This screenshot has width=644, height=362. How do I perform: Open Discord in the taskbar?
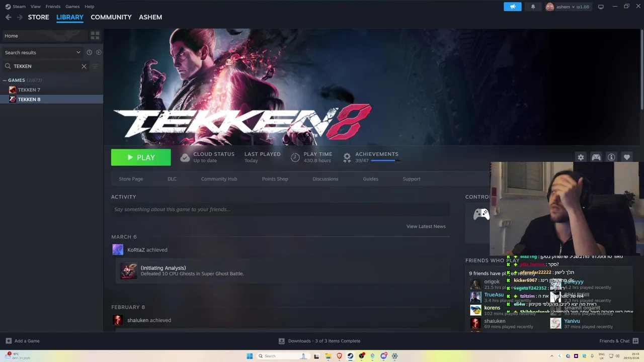pos(383,356)
